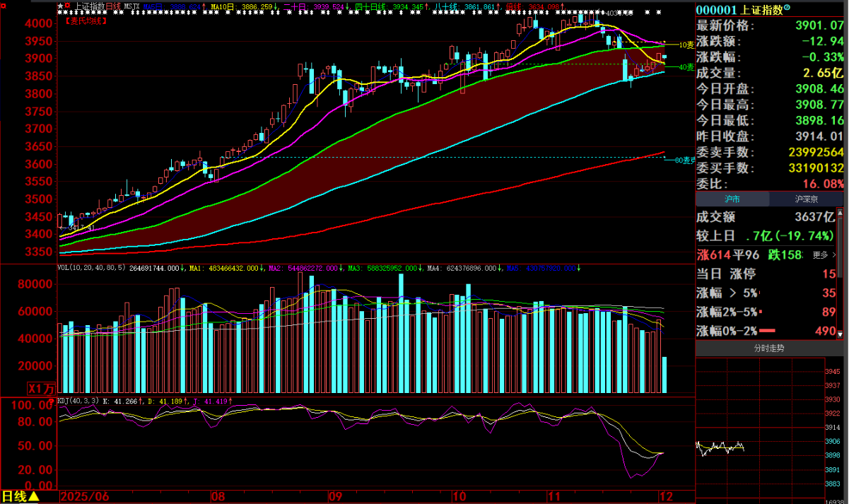Click the red settings icon next to the star
Screen dimensions: 849x504
pos(68,6)
